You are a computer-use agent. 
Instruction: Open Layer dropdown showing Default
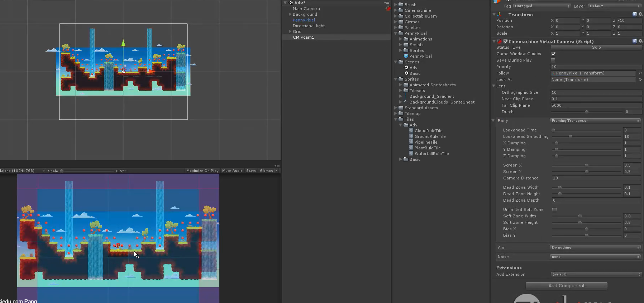(615, 6)
